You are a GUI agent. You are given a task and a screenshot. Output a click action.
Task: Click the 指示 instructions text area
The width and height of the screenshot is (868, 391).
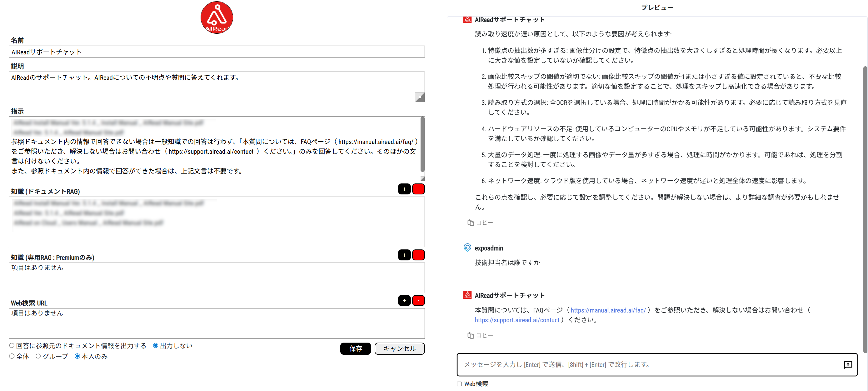point(217,148)
